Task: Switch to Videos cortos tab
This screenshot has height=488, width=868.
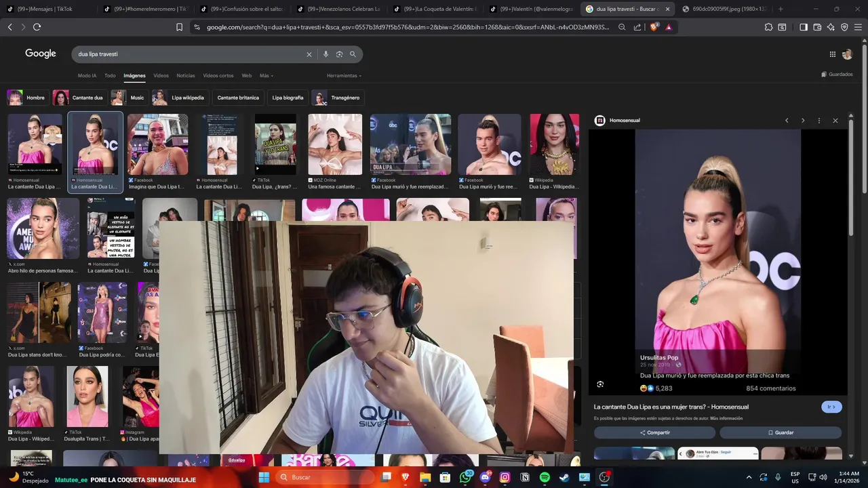Action: click(218, 75)
